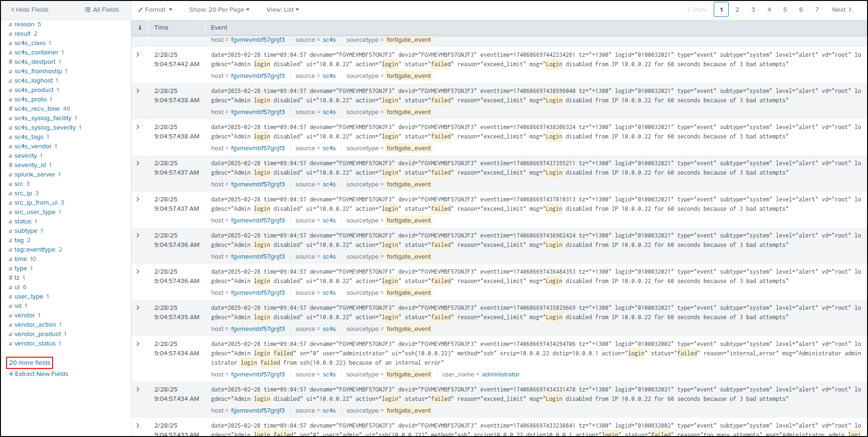Expand the event at 9:04:57.435 AM
The width and height of the screenshot is (868, 437).
tap(138, 307)
